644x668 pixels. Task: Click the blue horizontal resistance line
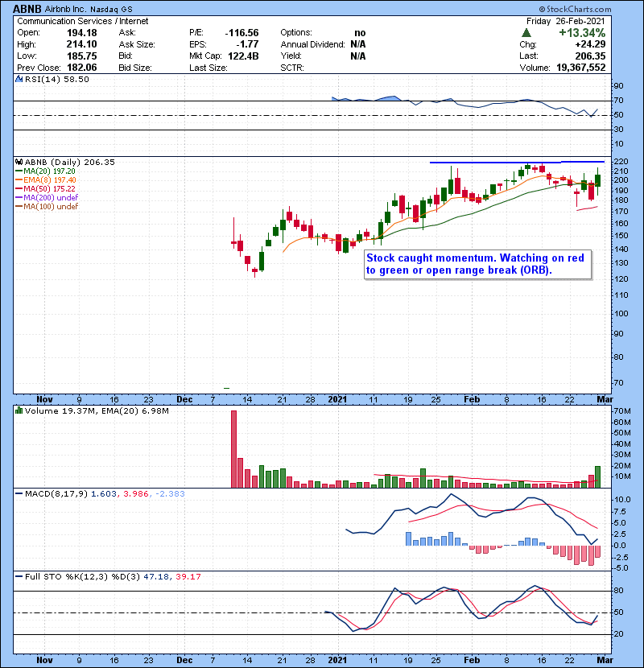click(x=517, y=162)
